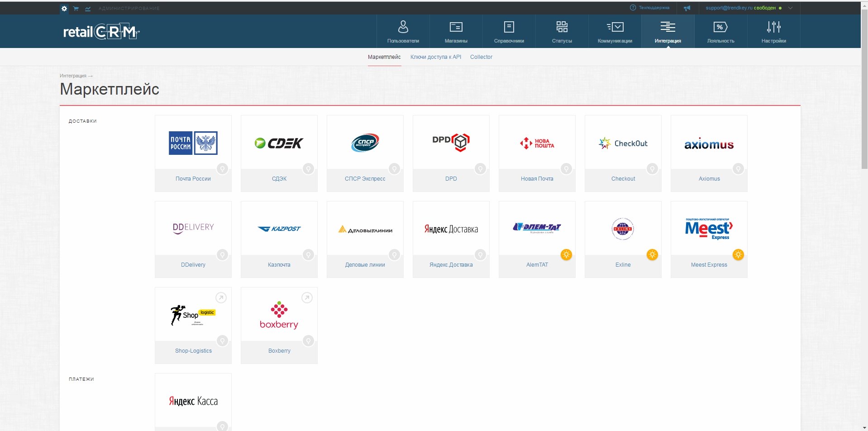This screenshot has height=431, width=868.
Task: Toggle the lightbulb on the AlemTAT card
Action: pos(566,255)
